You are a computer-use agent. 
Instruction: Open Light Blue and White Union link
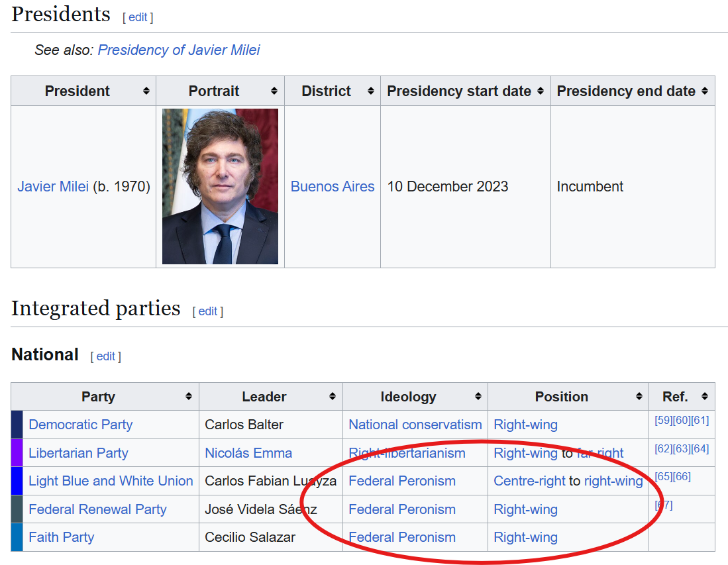[x=111, y=480]
